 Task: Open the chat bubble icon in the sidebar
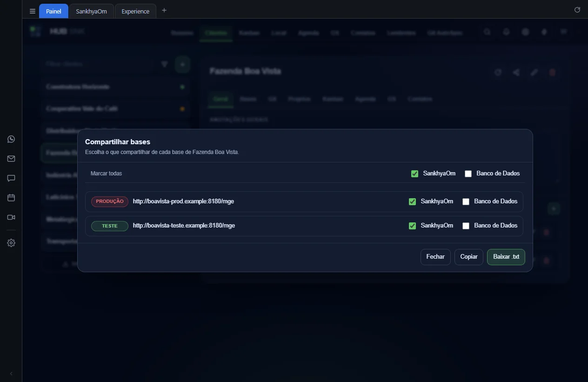click(11, 178)
